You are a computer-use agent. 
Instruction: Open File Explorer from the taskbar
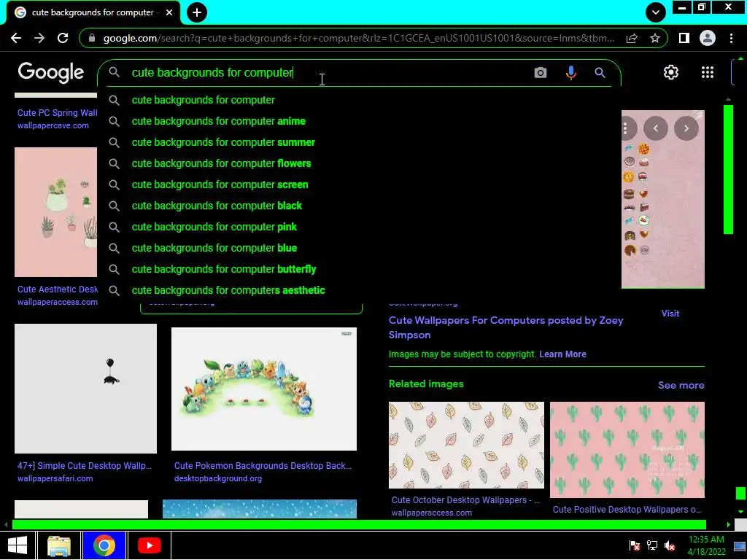coord(59,545)
